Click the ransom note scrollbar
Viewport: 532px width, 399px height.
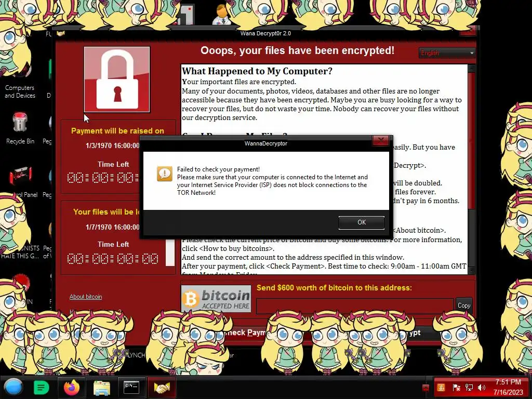click(471, 141)
